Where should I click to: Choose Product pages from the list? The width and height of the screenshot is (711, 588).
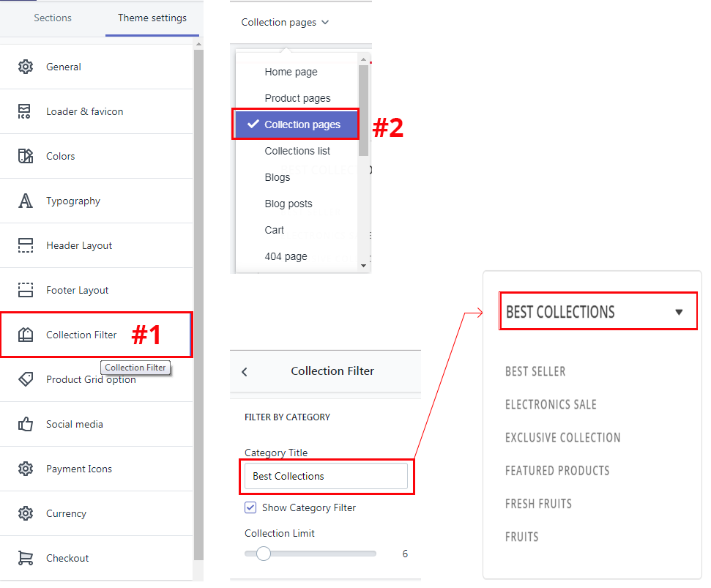coord(297,98)
